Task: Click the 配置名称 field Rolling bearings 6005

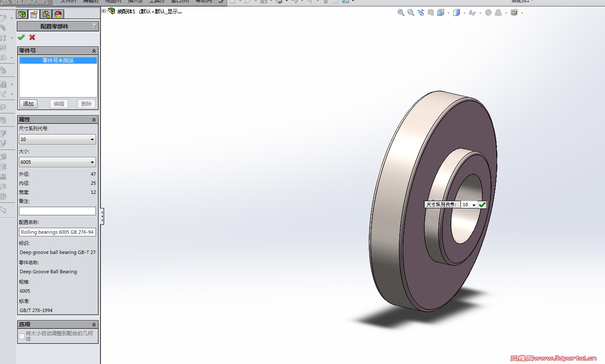Action: tap(57, 232)
